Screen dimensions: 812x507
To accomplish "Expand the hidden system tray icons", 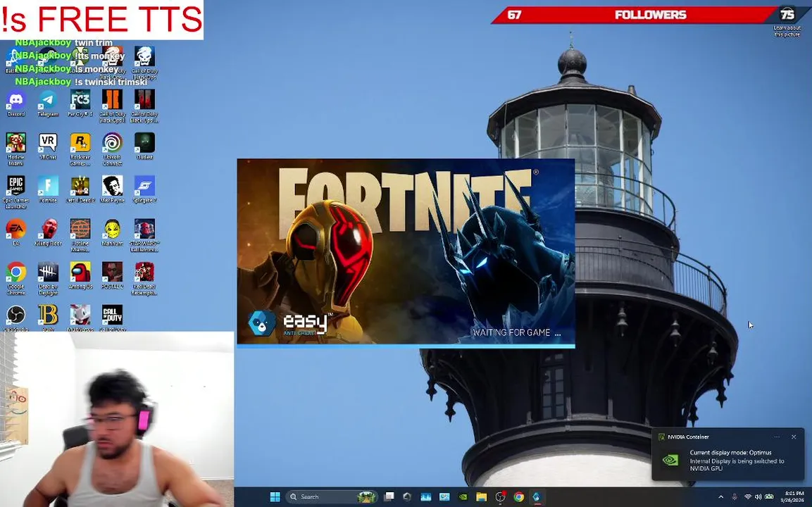I will pyautogui.click(x=721, y=497).
